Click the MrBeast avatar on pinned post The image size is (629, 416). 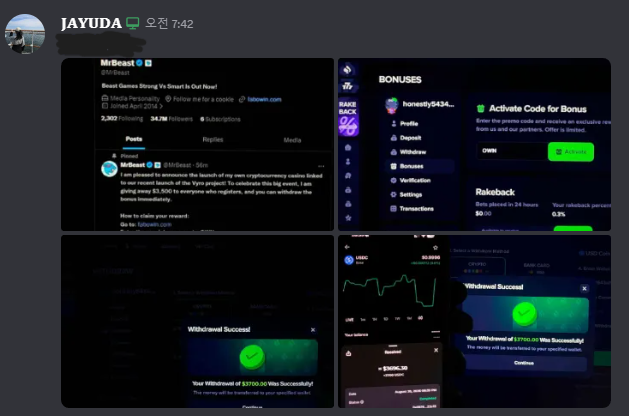click(x=109, y=169)
